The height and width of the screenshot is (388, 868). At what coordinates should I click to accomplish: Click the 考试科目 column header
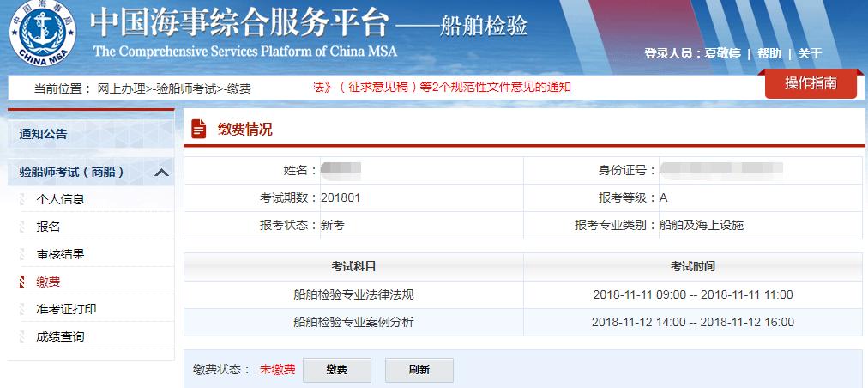[353, 266]
